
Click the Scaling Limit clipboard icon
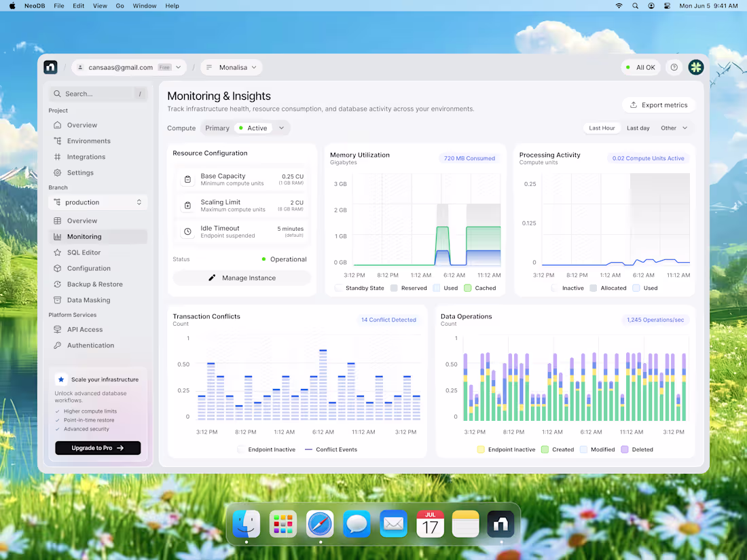tap(187, 205)
